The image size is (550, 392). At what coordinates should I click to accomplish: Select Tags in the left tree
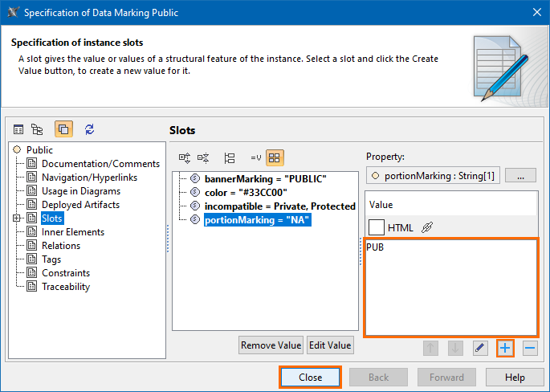click(55, 259)
